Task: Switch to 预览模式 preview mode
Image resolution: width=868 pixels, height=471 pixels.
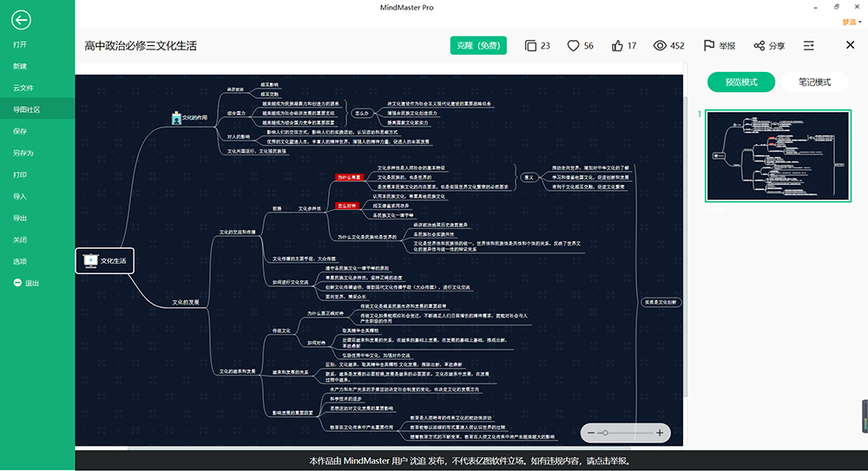Action: (x=741, y=82)
